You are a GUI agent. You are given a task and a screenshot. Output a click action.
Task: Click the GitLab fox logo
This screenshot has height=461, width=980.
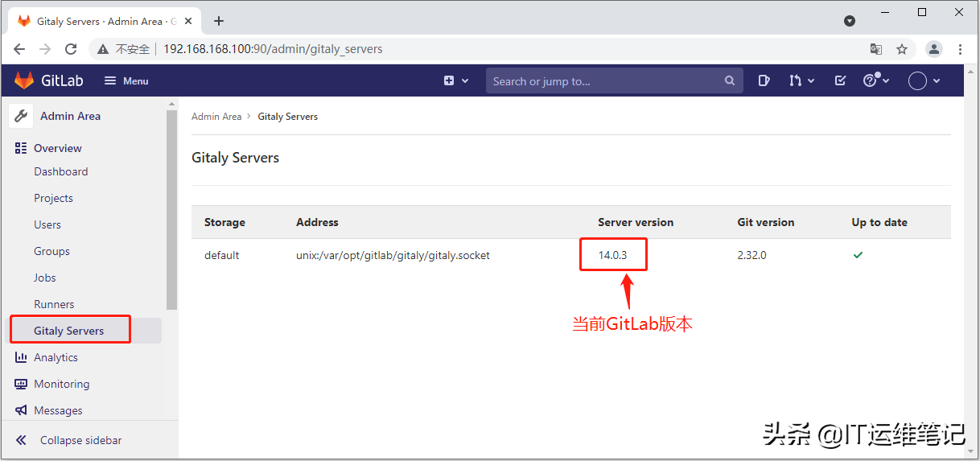[x=24, y=80]
